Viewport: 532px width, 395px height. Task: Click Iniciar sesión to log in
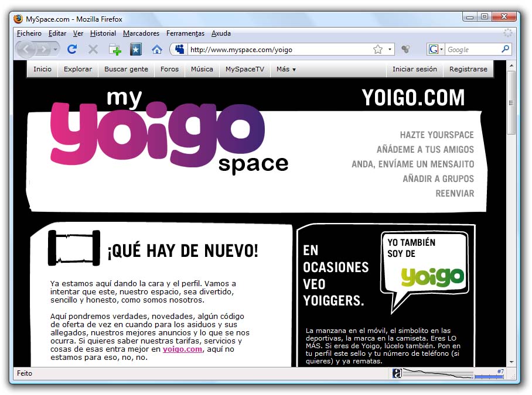coord(415,69)
